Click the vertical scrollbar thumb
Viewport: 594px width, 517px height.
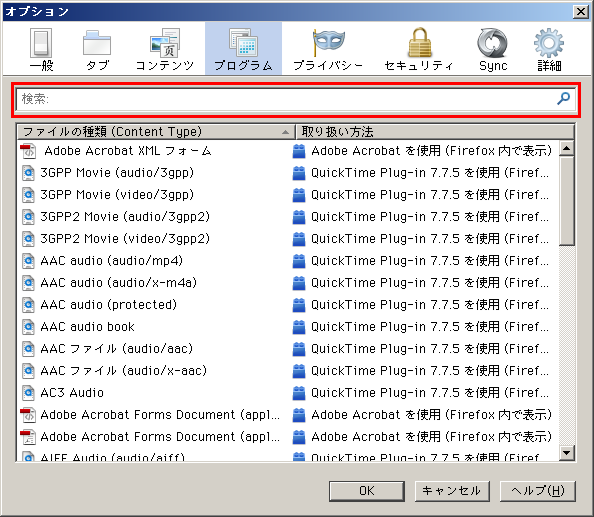click(x=567, y=201)
